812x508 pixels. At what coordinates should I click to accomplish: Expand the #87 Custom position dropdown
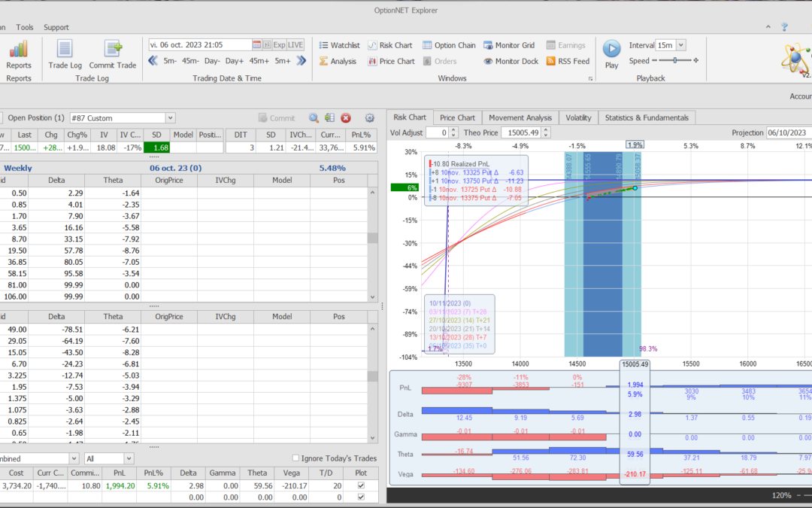(170, 118)
